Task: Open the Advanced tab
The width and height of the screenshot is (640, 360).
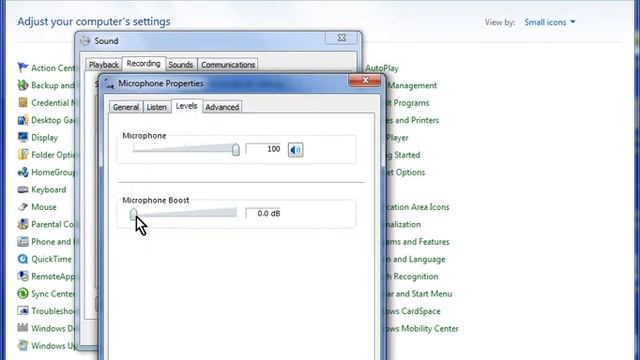Action: coord(222,107)
